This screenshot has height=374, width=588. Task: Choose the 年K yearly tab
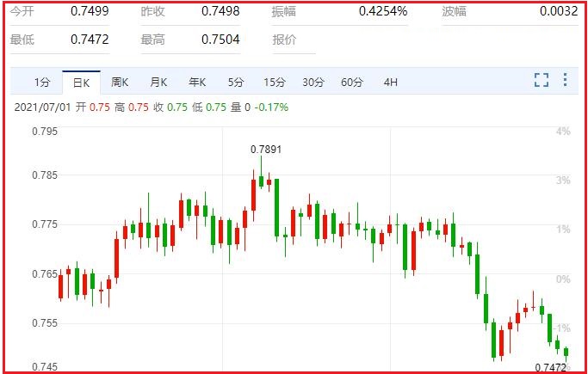(197, 82)
